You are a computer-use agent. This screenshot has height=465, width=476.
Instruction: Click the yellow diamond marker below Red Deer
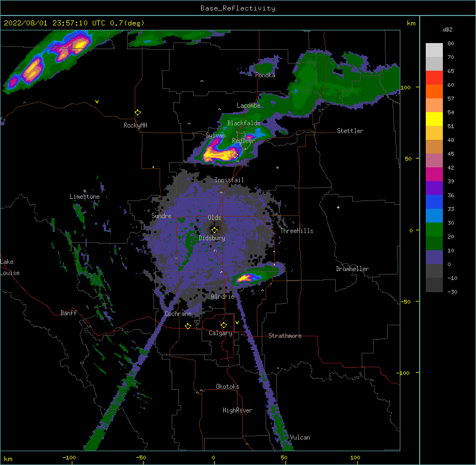235,155
